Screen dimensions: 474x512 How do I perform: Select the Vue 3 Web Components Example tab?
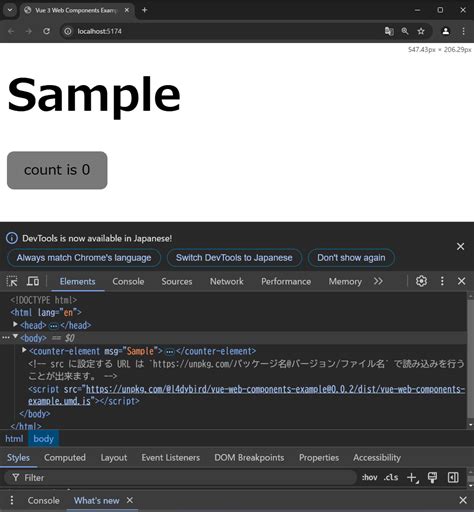coord(77,10)
